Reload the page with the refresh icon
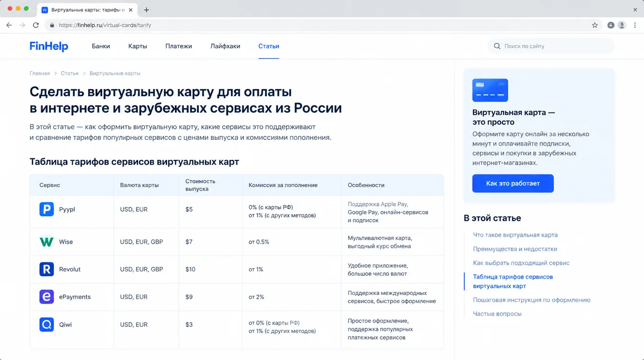The height and width of the screenshot is (360, 644). [x=35, y=25]
